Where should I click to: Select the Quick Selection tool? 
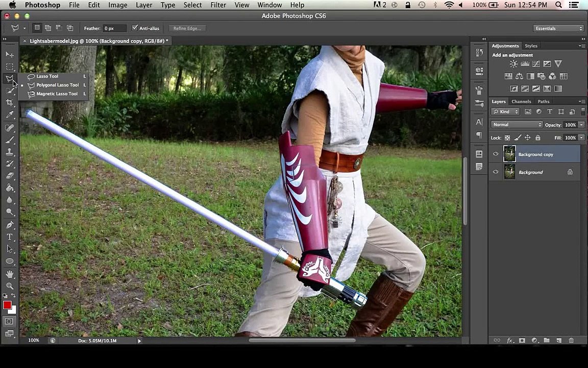pos(10,90)
